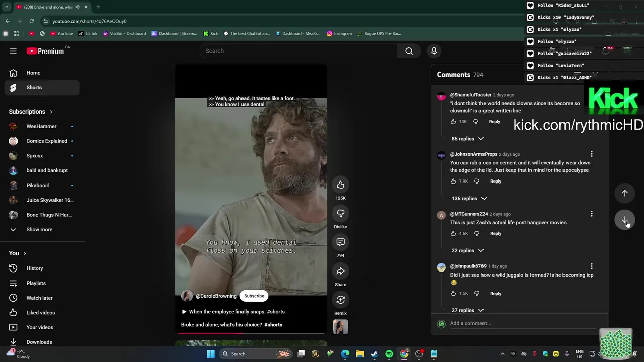Like ShamefulToaster's comment

[x=453, y=122]
